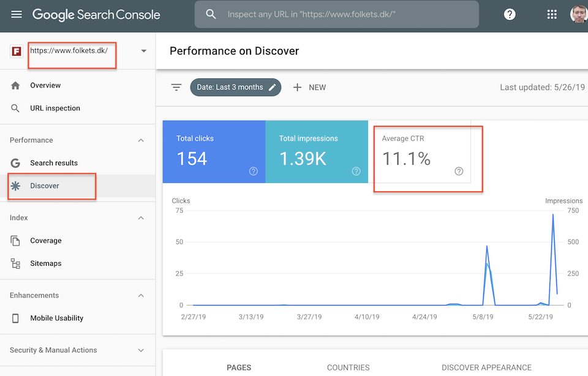Image resolution: width=588 pixels, height=376 pixels.
Task: Go to Overview in sidebar
Action: [x=78, y=86]
